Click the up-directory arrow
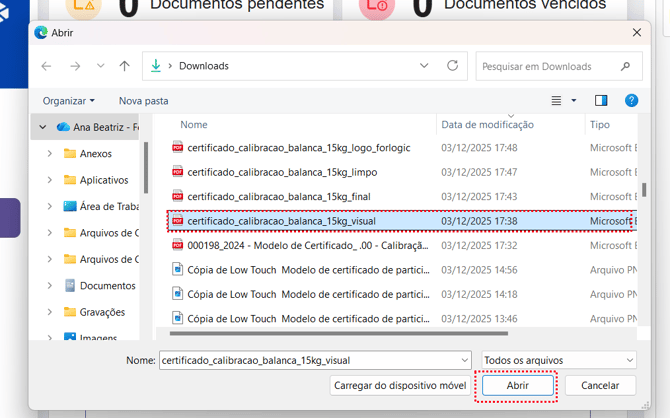The width and height of the screenshot is (670, 418). coord(124,66)
